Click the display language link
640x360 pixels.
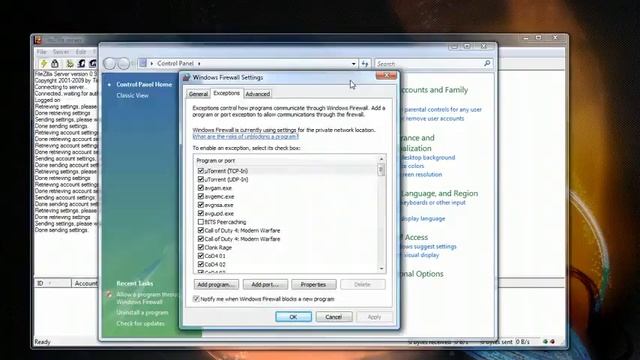pyautogui.click(x=423, y=219)
